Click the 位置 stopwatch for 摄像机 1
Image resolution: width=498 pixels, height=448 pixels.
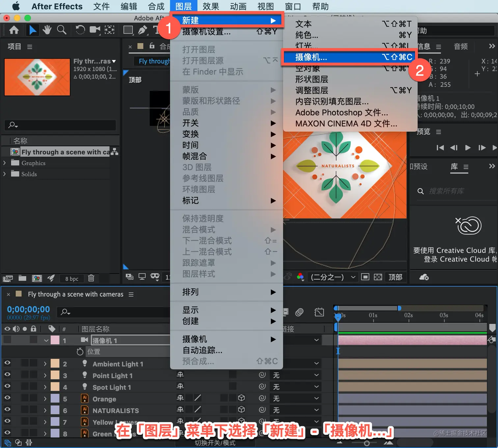[80, 352]
